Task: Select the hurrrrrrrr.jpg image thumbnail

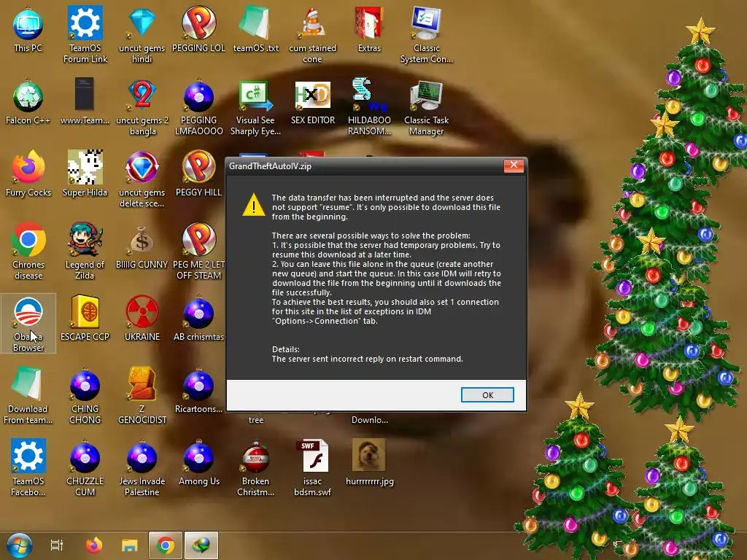Action: click(369, 462)
